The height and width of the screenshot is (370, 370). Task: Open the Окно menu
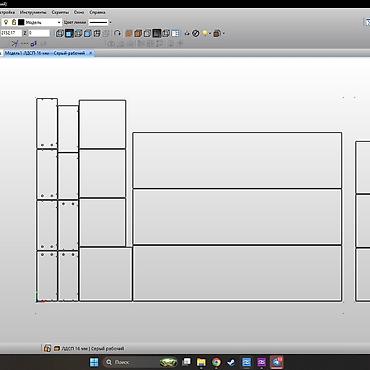coord(79,12)
